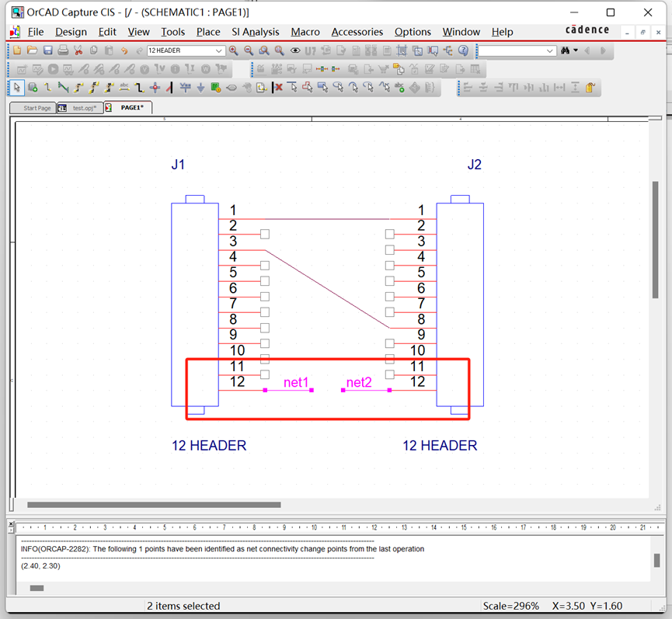Undo the last action via toolbar icon
672x619 pixels.
(124, 50)
